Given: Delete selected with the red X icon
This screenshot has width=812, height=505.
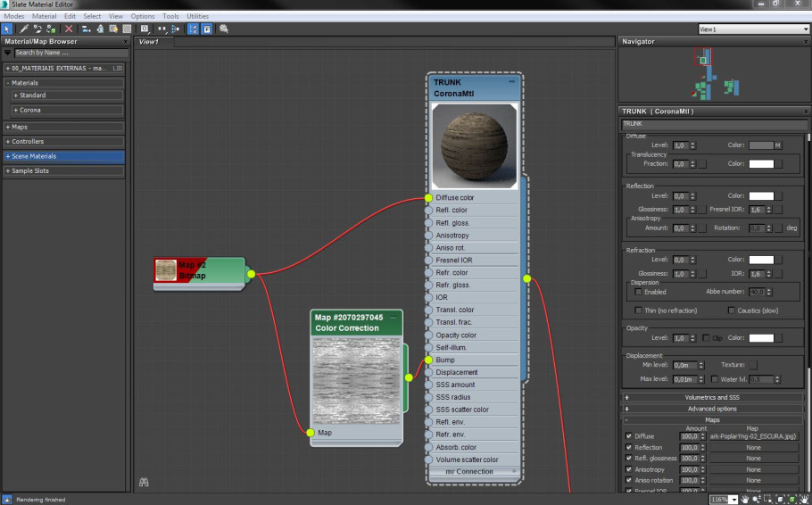Looking at the screenshot, I should point(69,29).
